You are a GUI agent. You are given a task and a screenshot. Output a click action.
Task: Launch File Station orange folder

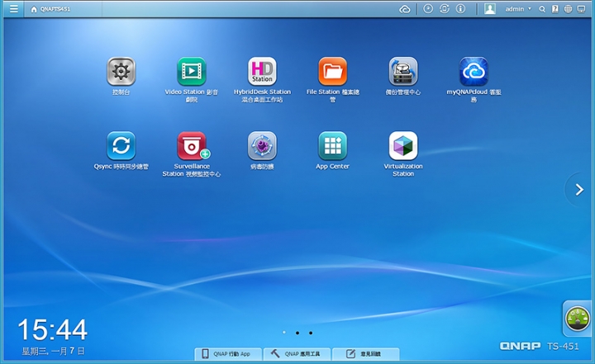333,71
